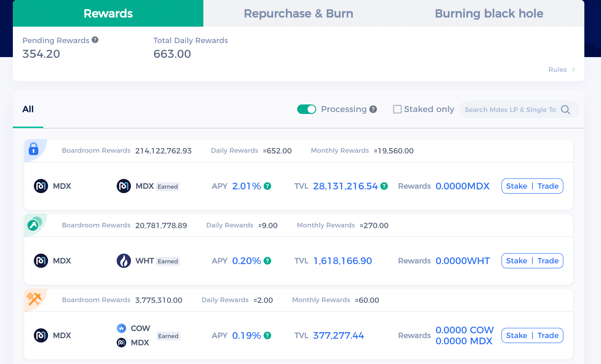Image resolution: width=601 pixels, height=364 pixels.
Task: Click the help icon beside 2.01% APY
Action: (268, 186)
